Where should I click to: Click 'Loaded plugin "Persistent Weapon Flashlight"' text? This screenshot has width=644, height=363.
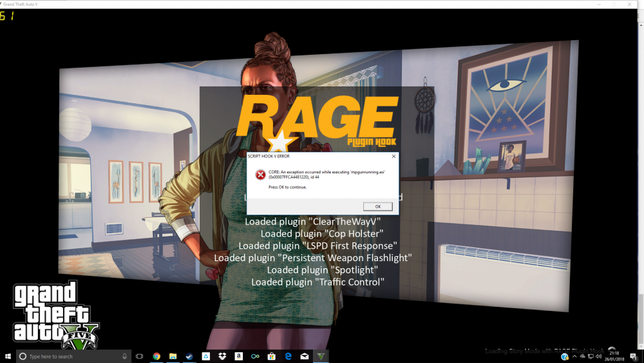coord(312,258)
